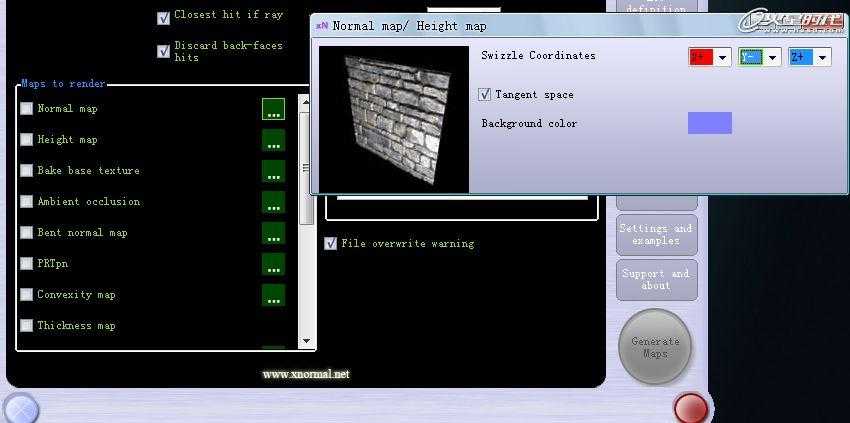
Task: Click the blue round button at bottom-left
Action: (21, 409)
